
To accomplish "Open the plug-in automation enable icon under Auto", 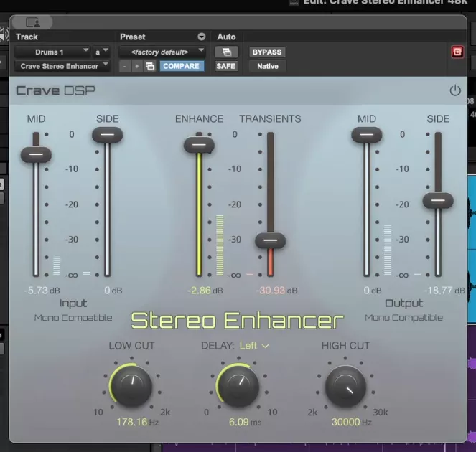I will tap(226, 52).
